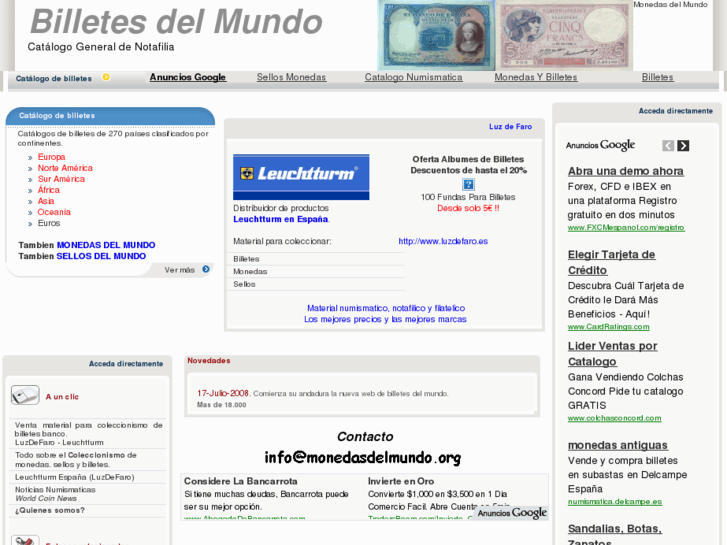Screen dimensions: 727x545
Task: Click the Billetes del Mundo site title
Action: [176, 21]
